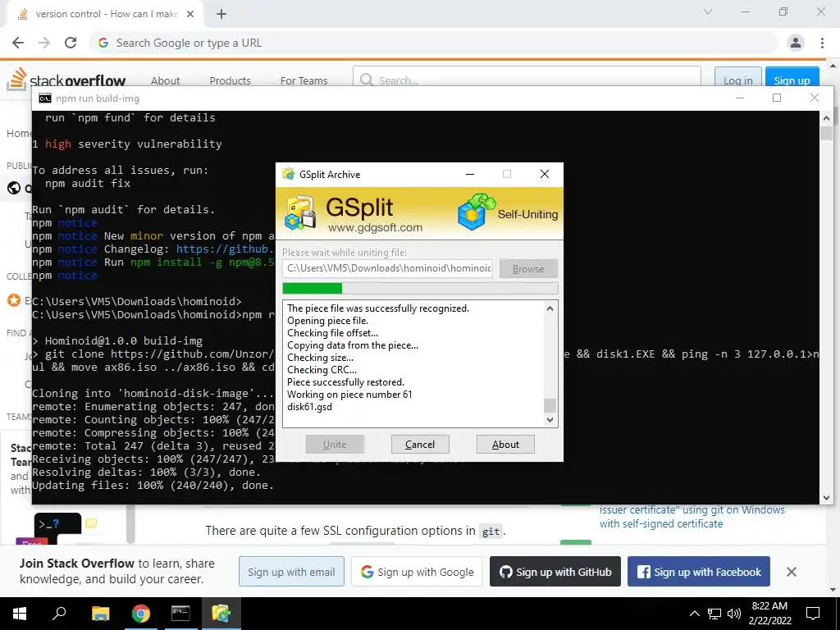Viewport: 840px width, 630px height.
Task: Click the Cancel button in GSplit Archive
Action: point(420,444)
